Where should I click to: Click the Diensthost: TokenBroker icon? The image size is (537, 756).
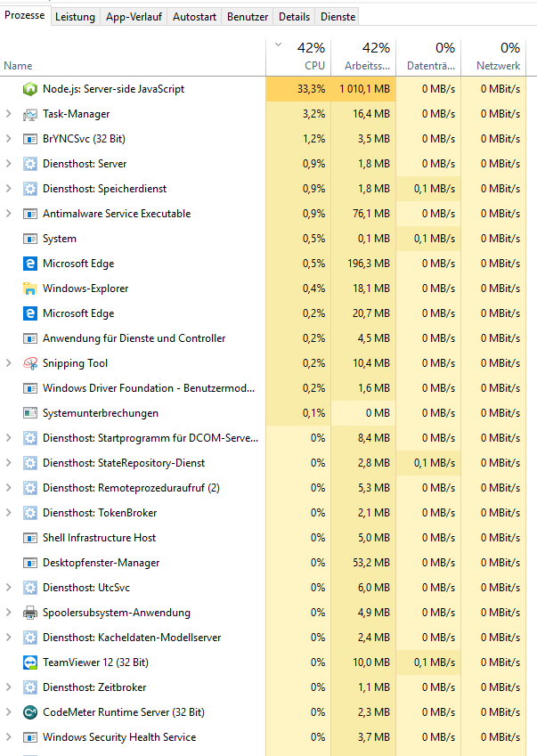[30, 513]
